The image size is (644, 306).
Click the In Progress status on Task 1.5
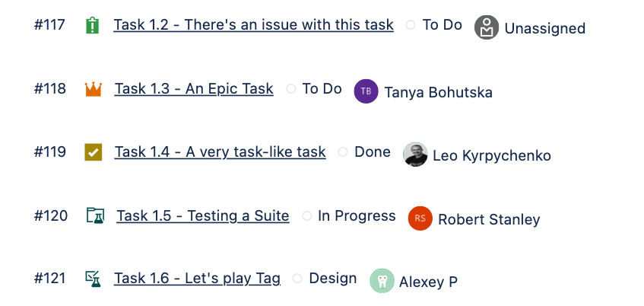click(356, 216)
